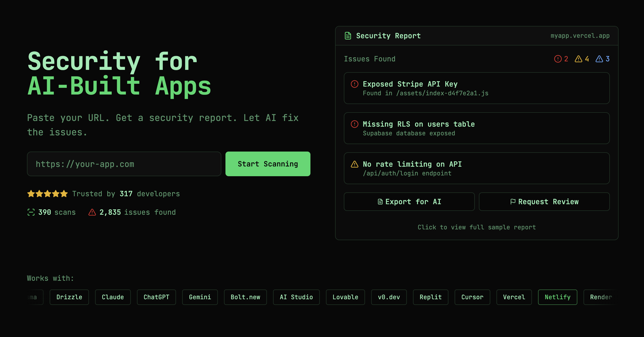Click the scan frame icon beside 390 scans

(x=31, y=212)
